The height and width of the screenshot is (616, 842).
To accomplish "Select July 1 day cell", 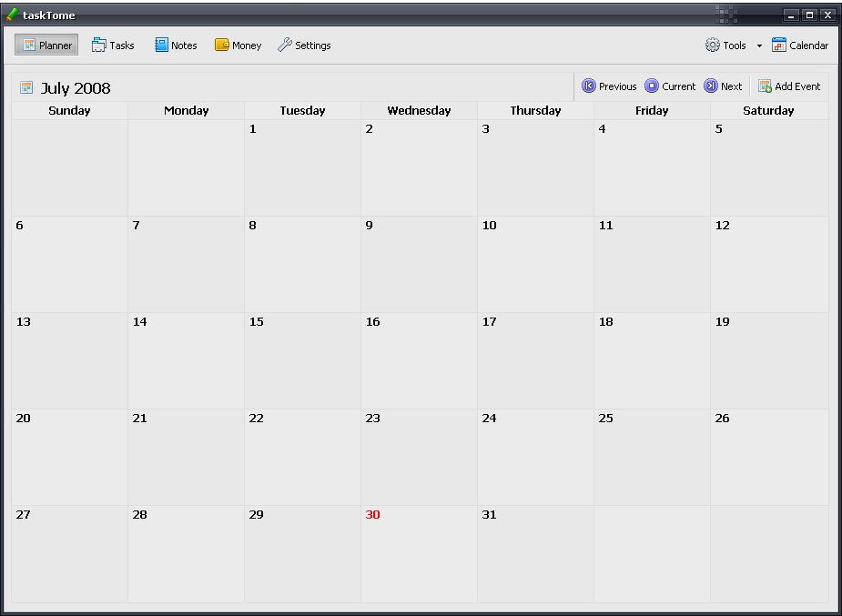I will coord(302,168).
